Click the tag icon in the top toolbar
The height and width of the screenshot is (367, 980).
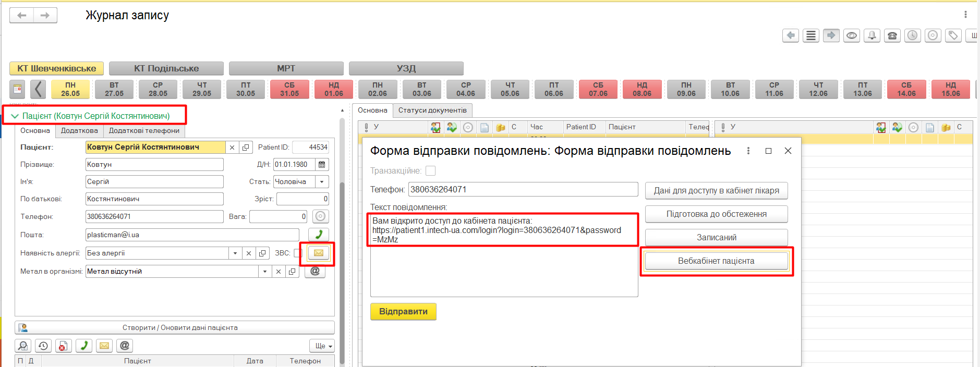tap(953, 35)
